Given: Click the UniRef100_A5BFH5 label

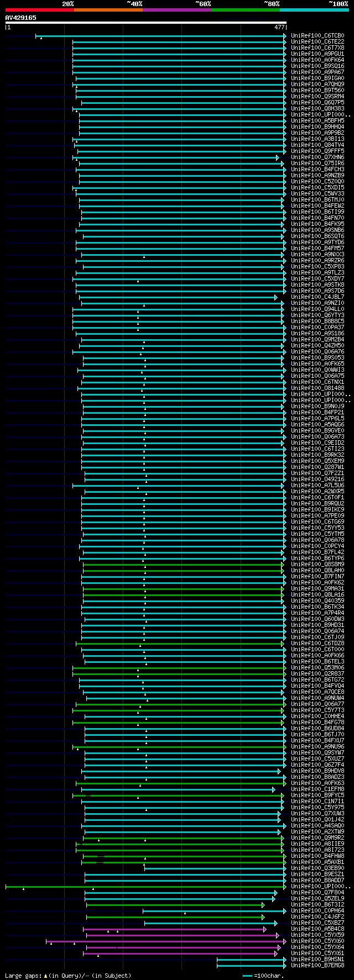Looking at the screenshot, I should pos(317,121).
